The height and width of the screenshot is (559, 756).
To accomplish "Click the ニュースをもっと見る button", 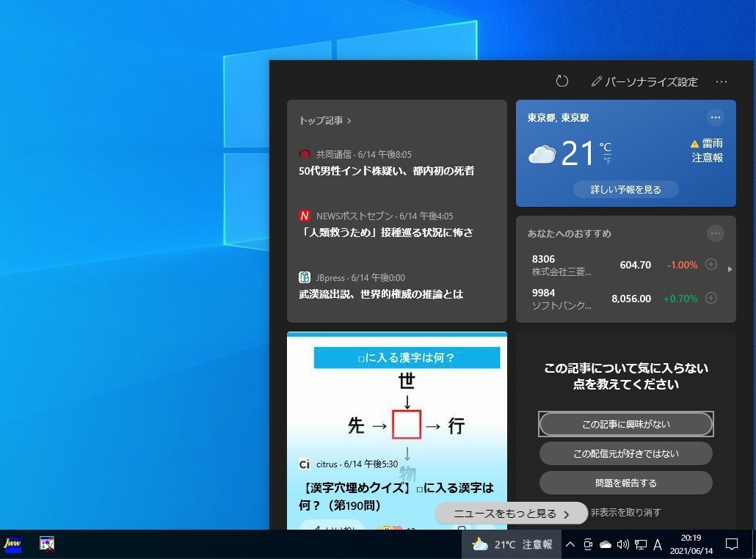I will [511, 514].
